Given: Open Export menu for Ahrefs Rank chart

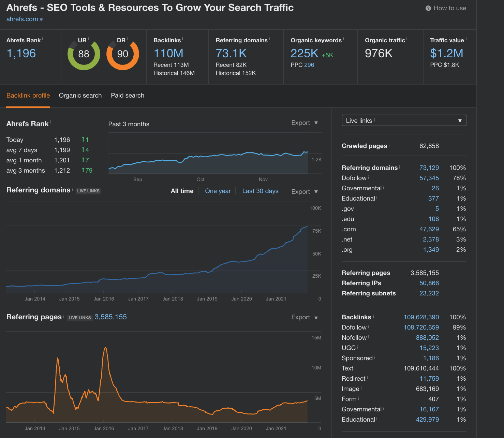Looking at the screenshot, I should click(x=305, y=123).
